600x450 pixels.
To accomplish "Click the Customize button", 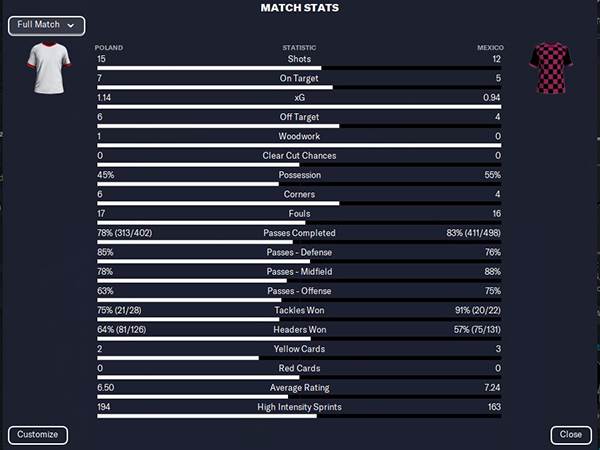I will [x=38, y=435].
